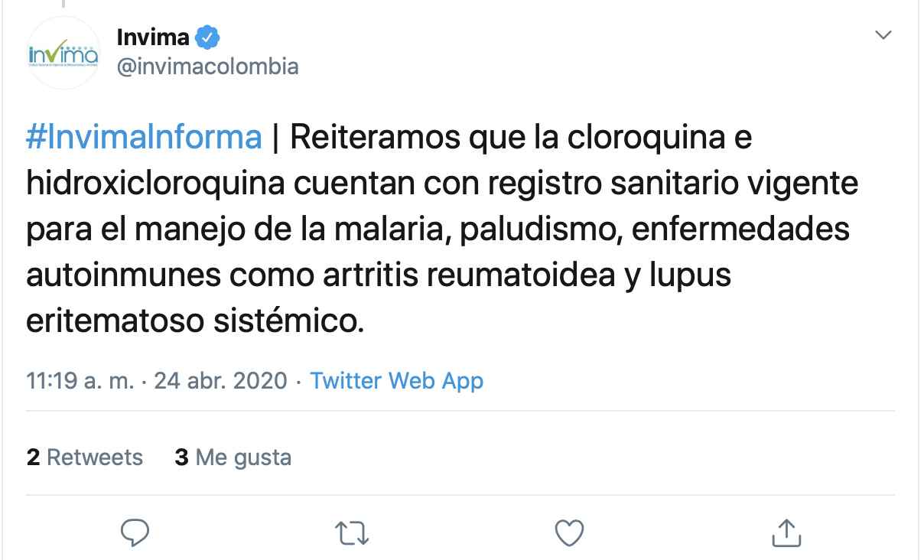Reply to the Invima tweet
This screenshot has height=560, width=924.
point(135,532)
